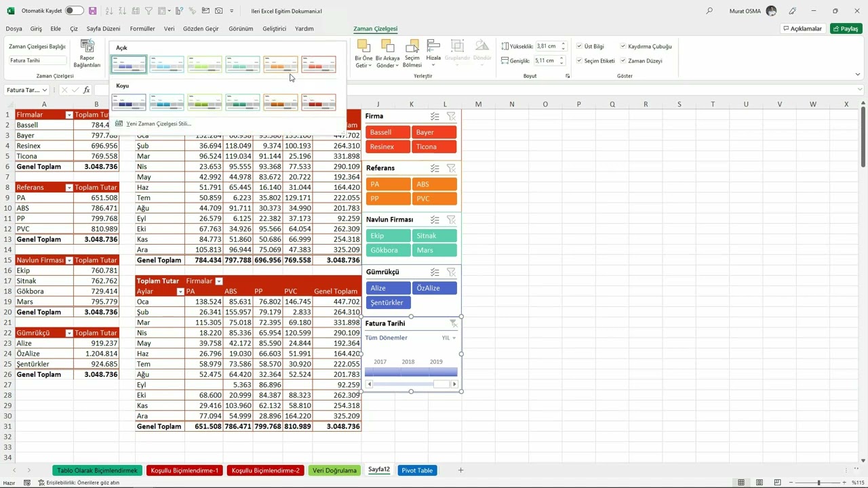Clear the filter on the Navlun Firması slicer
The width and height of the screenshot is (868, 488).
(451, 220)
